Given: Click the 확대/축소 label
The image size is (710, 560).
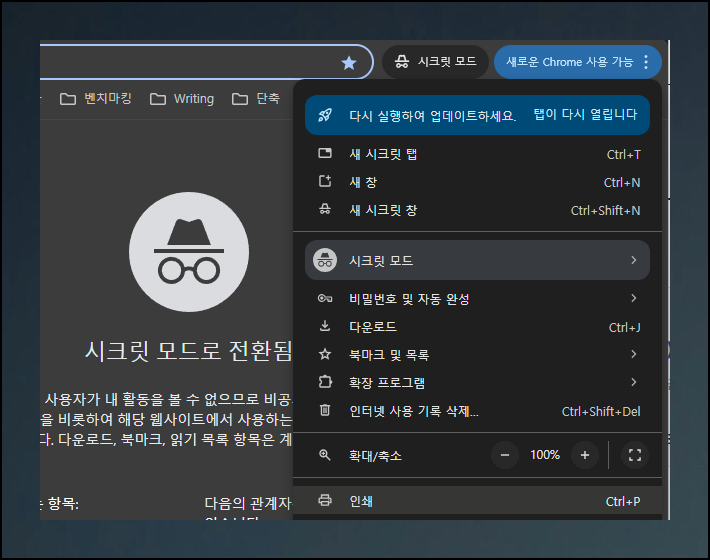Looking at the screenshot, I should pos(375,455).
